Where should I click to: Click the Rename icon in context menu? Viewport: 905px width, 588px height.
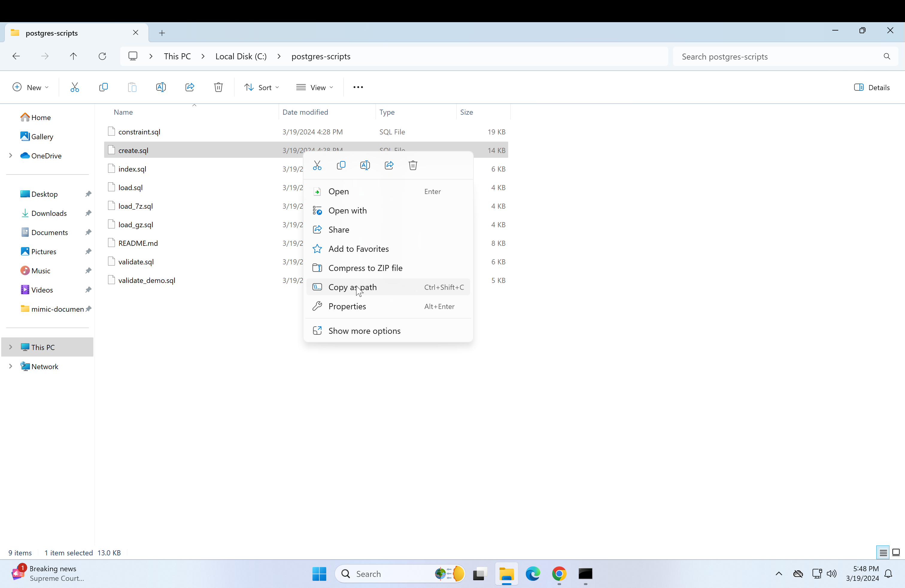point(365,166)
